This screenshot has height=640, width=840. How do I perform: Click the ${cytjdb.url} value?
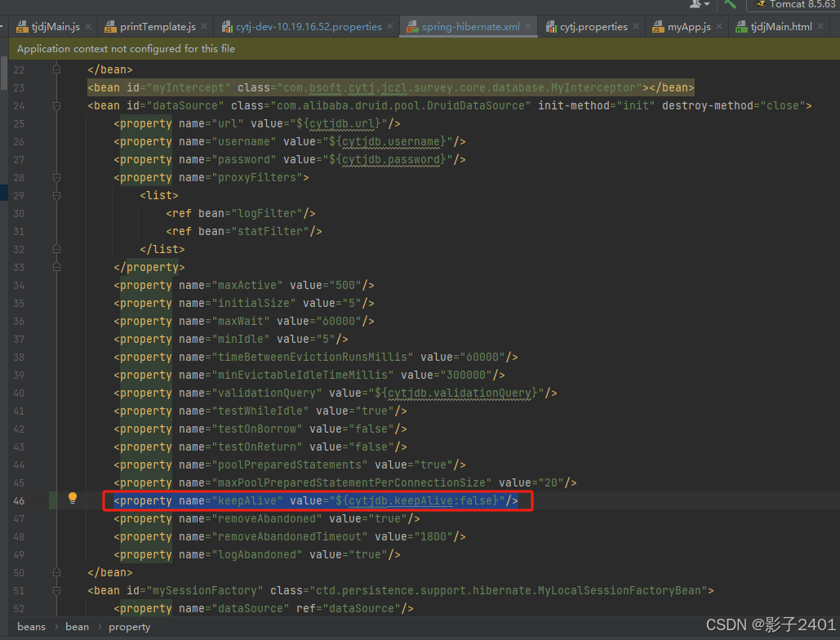pyautogui.click(x=340, y=124)
